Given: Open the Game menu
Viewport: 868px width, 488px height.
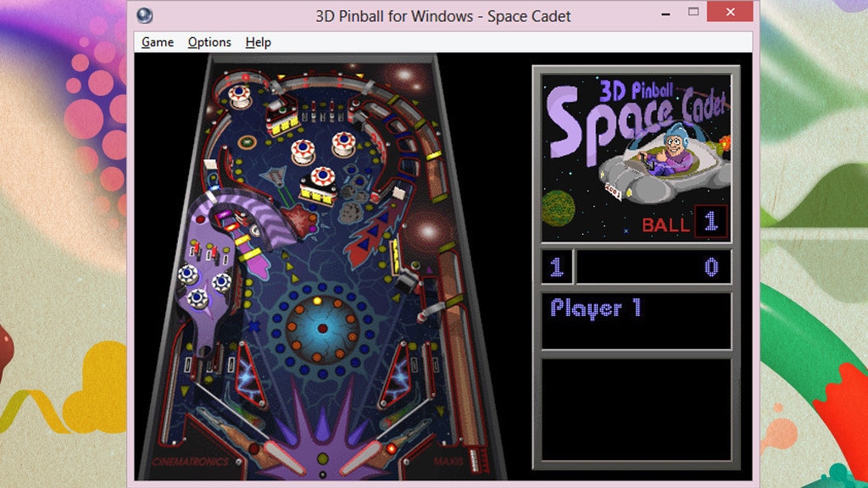Looking at the screenshot, I should click(157, 42).
